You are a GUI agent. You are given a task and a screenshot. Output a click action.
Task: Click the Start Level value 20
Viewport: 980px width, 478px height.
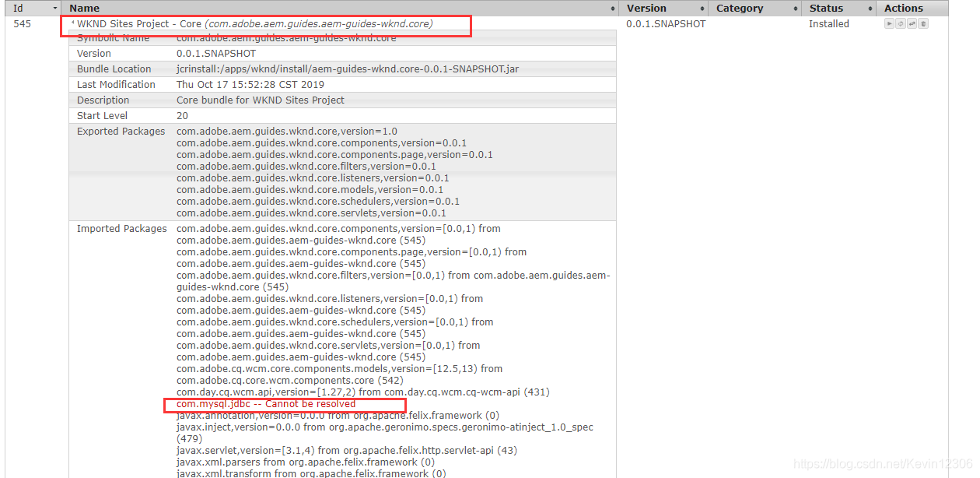coord(182,116)
